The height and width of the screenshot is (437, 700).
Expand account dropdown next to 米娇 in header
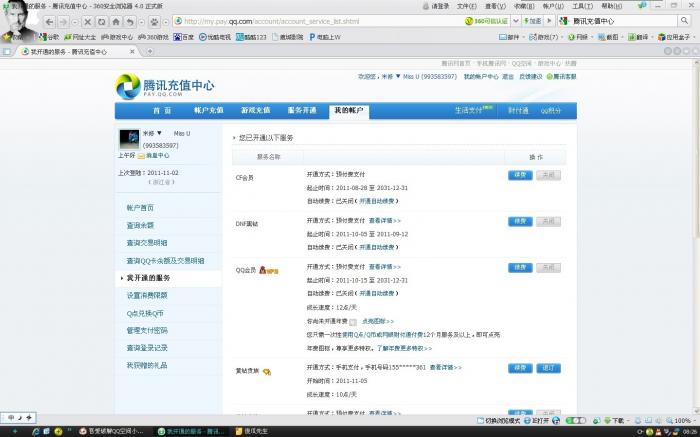(x=398, y=76)
